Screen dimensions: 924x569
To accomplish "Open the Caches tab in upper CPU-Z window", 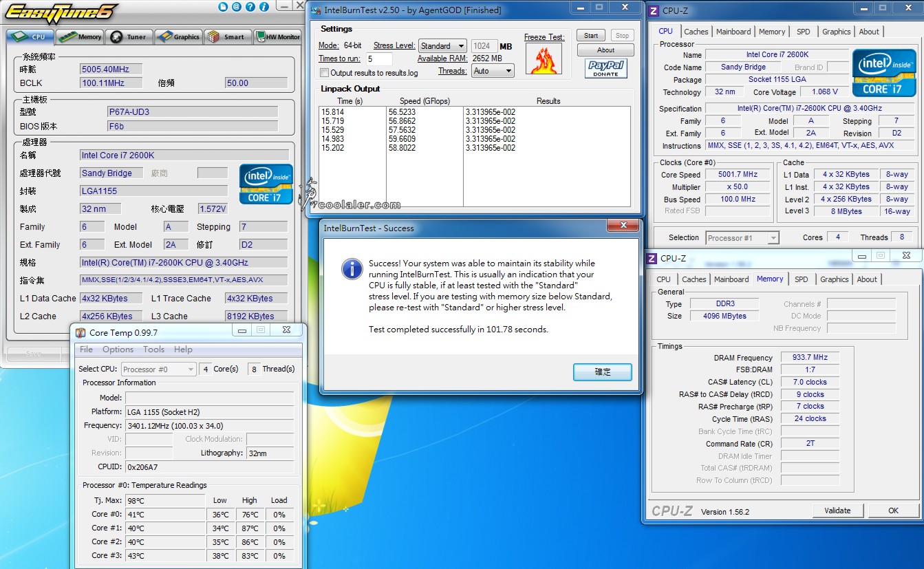I will (696, 32).
